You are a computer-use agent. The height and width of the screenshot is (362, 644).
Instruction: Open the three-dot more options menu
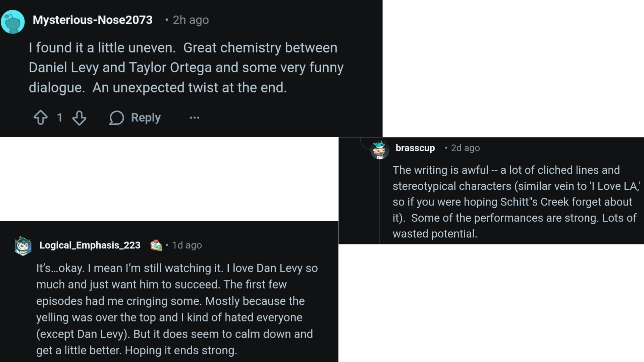click(x=195, y=118)
